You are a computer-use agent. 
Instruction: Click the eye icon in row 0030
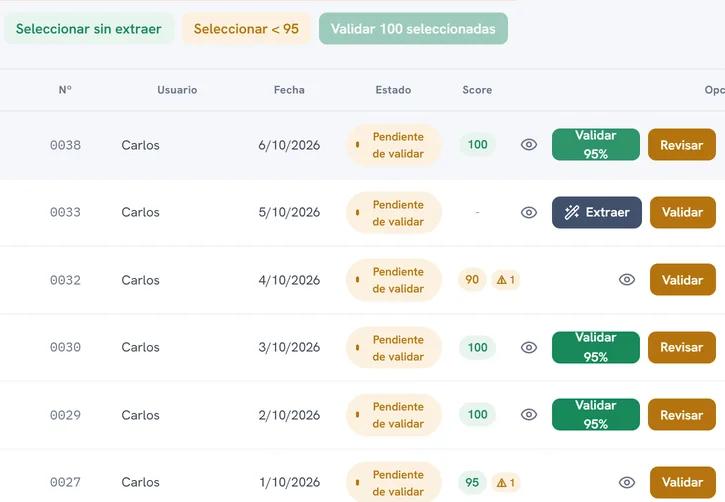(528, 347)
